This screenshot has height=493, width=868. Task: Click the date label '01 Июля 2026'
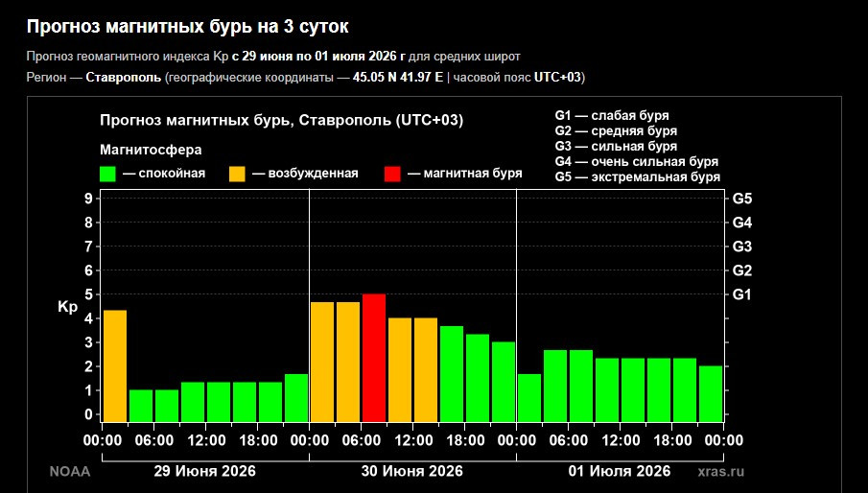[620, 472]
